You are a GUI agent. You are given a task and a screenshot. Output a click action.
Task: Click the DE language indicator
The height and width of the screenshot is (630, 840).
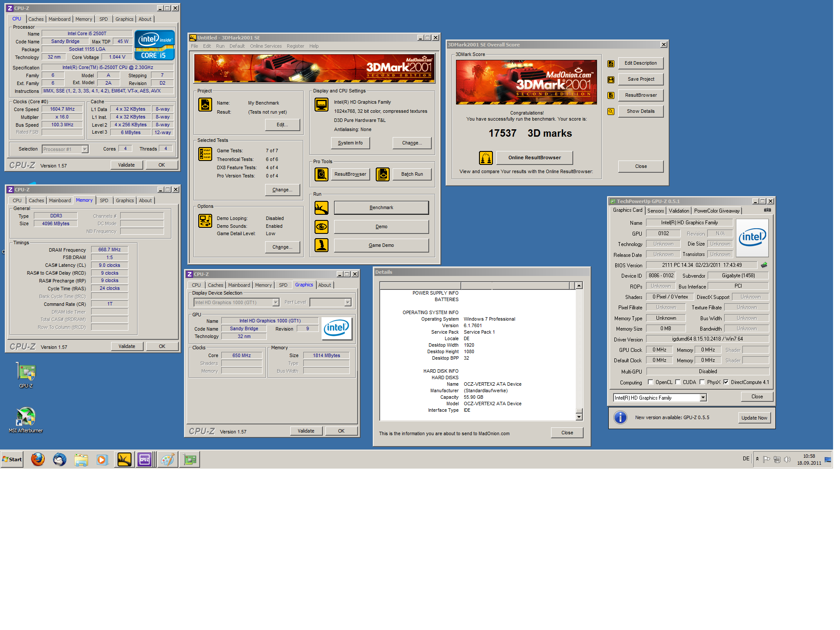(x=746, y=459)
